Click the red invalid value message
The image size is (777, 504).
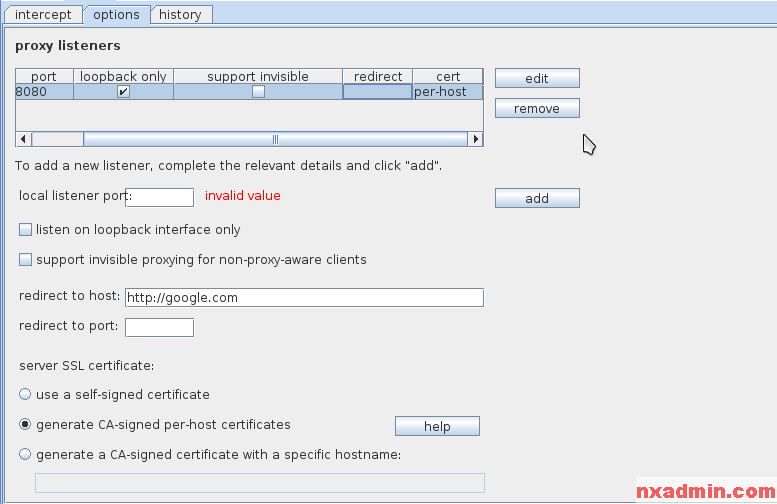(x=243, y=196)
